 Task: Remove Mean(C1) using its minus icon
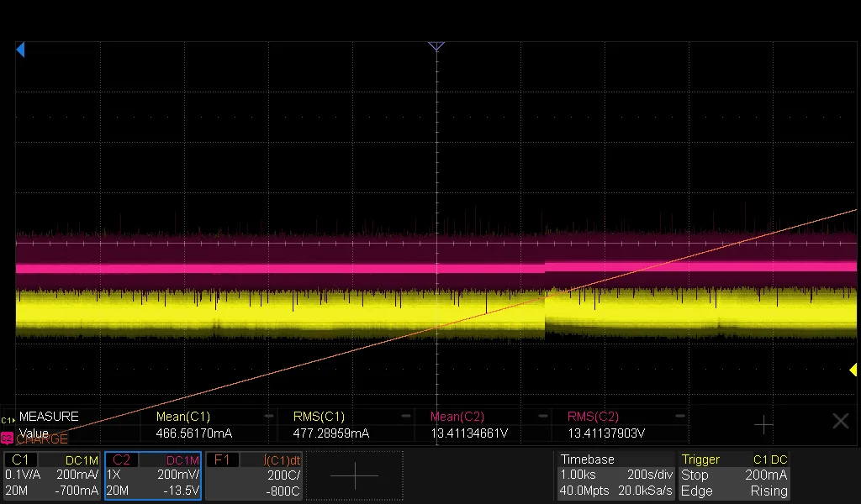pos(268,417)
